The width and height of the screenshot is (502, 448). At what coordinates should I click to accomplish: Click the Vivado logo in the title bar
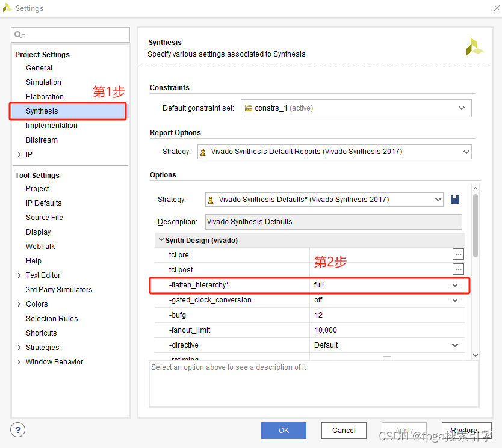(x=7, y=8)
